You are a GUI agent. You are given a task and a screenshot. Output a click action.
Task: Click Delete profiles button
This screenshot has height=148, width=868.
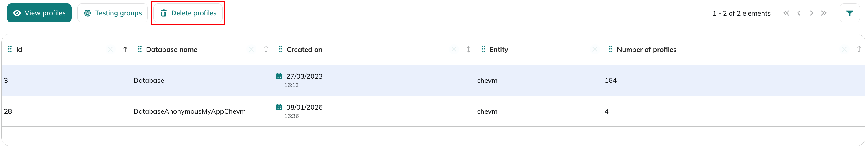188,13
